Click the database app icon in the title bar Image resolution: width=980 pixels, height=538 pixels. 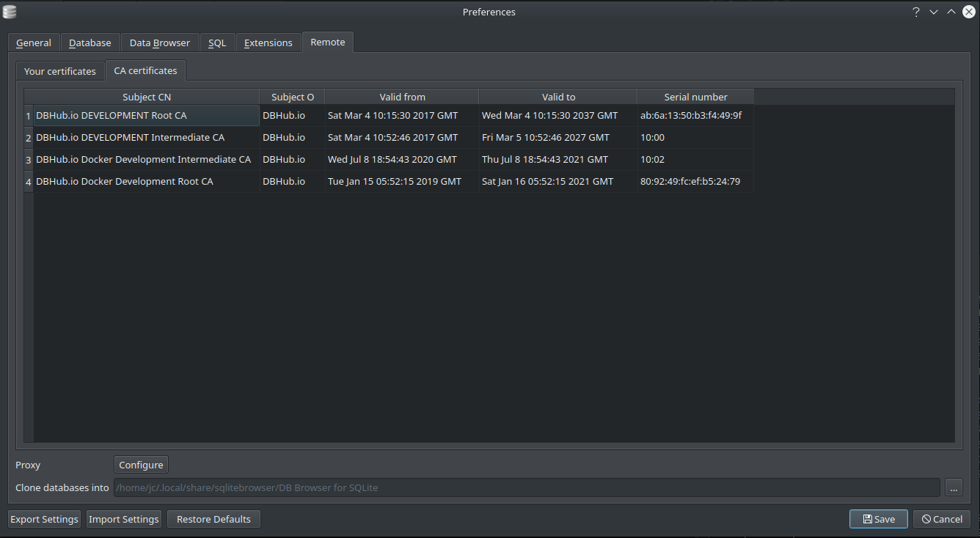[x=10, y=12]
